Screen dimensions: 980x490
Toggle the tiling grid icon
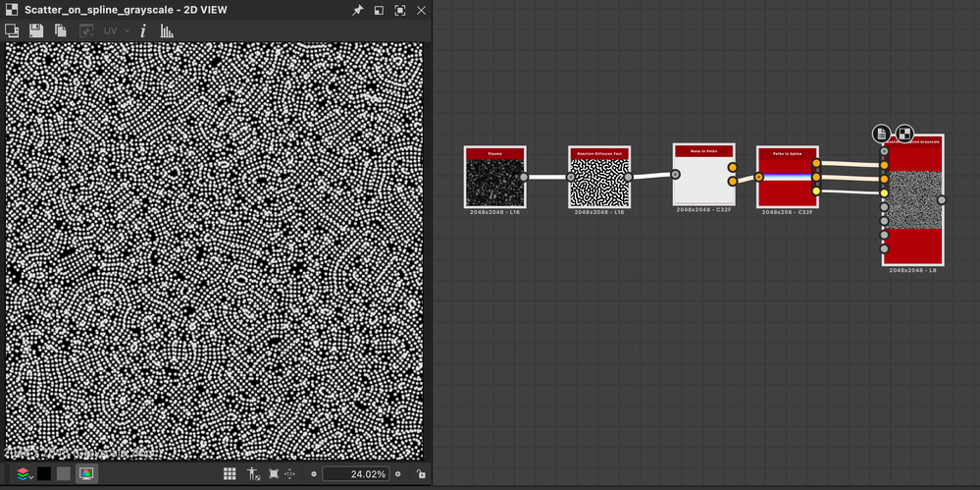tap(230, 473)
